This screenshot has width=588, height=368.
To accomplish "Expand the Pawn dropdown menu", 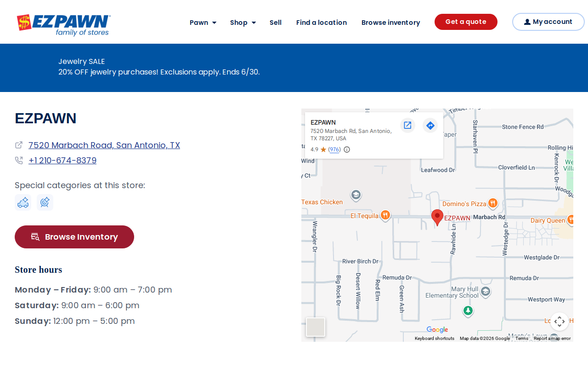I will (x=203, y=23).
